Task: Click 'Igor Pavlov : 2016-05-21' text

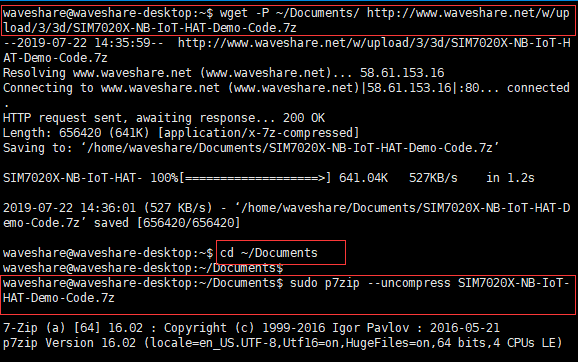Action: pyautogui.click(x=416, y=328)
